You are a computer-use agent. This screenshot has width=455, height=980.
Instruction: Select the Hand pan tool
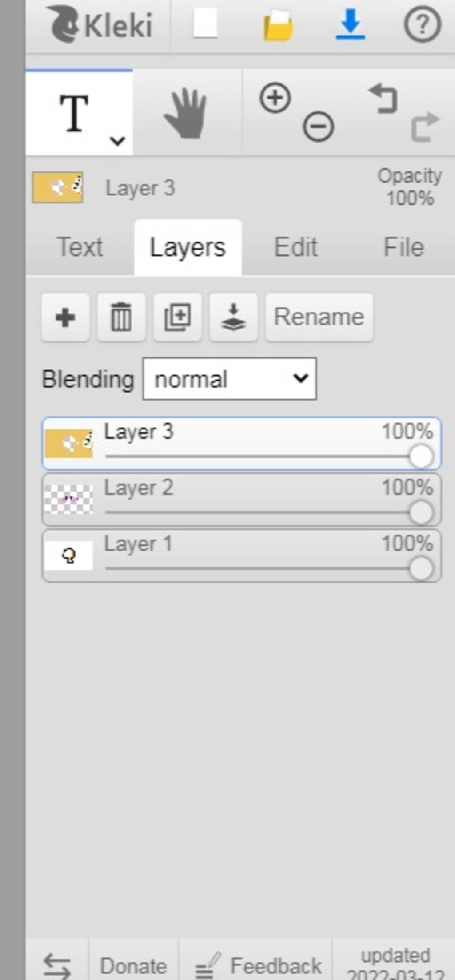pyautogui.click(x=186, y=114)
